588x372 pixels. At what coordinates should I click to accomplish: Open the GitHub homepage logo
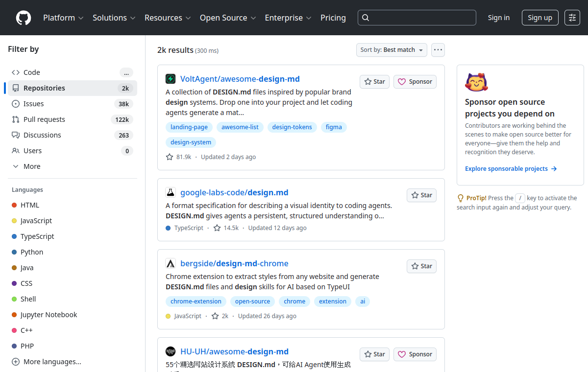[24, 18]
